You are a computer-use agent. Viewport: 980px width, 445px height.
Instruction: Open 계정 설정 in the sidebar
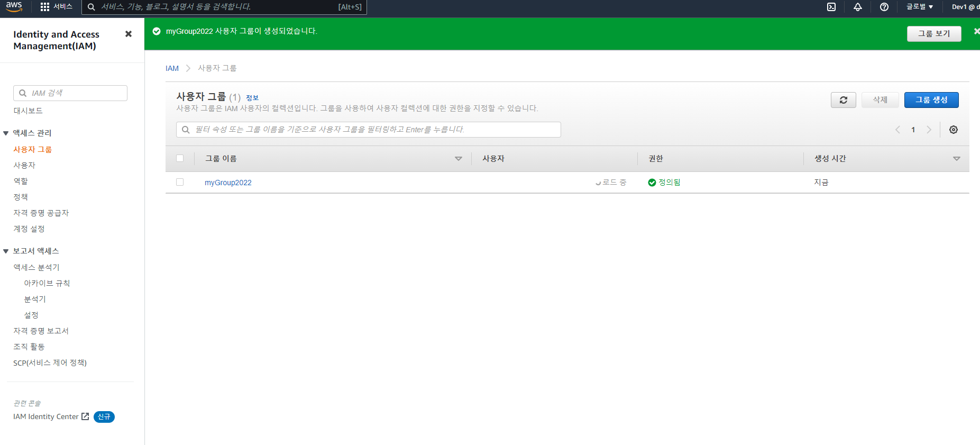[x=29, y=229]
